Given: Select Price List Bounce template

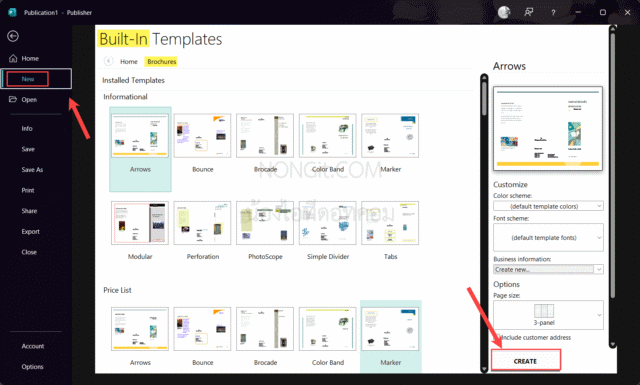Looking at the screenshot, I should coord(202,336).
